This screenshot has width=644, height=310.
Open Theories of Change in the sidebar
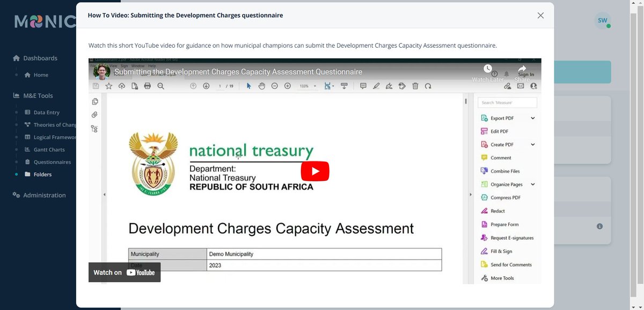tap(50, 125)
